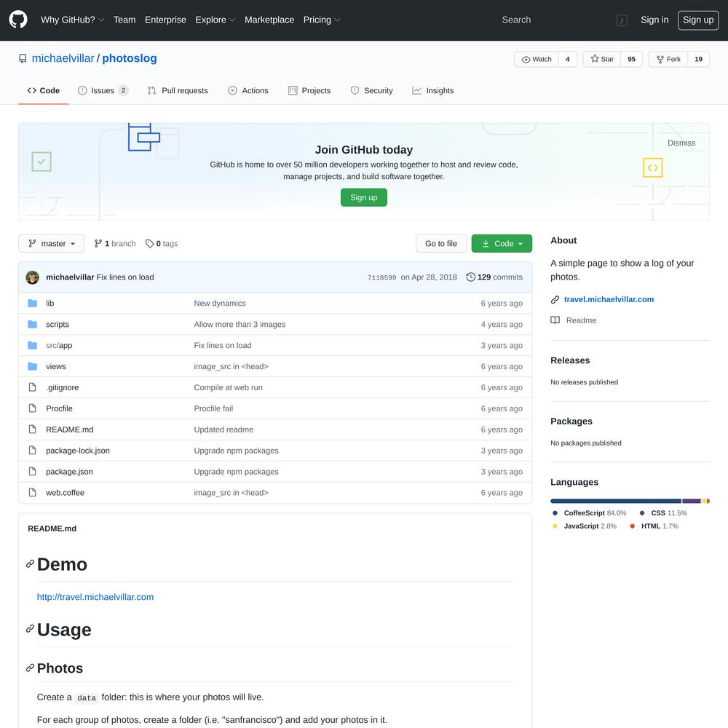Viewport: 728px width, 728px height.
Task: Click the .gitignore file icon
Action: click(33, 387)
